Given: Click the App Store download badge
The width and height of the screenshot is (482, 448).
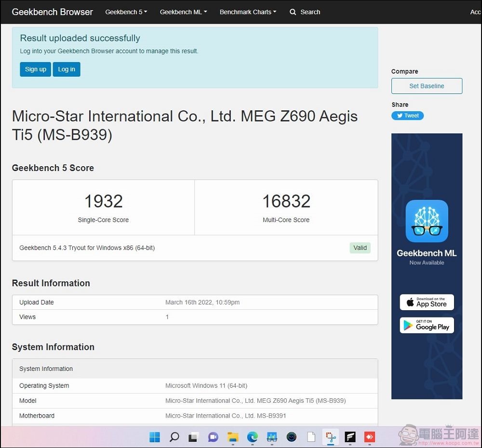Looking at the screenshot, I should (427, 302).
